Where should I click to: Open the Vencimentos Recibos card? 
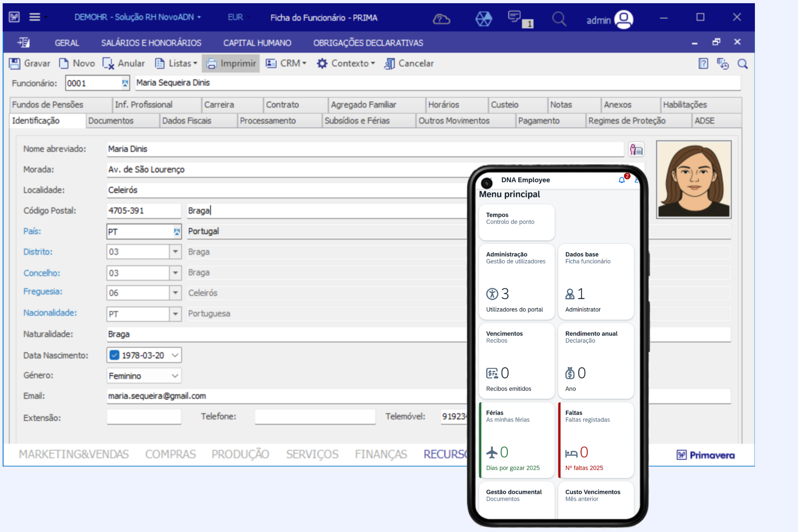[x=517, y=361]
